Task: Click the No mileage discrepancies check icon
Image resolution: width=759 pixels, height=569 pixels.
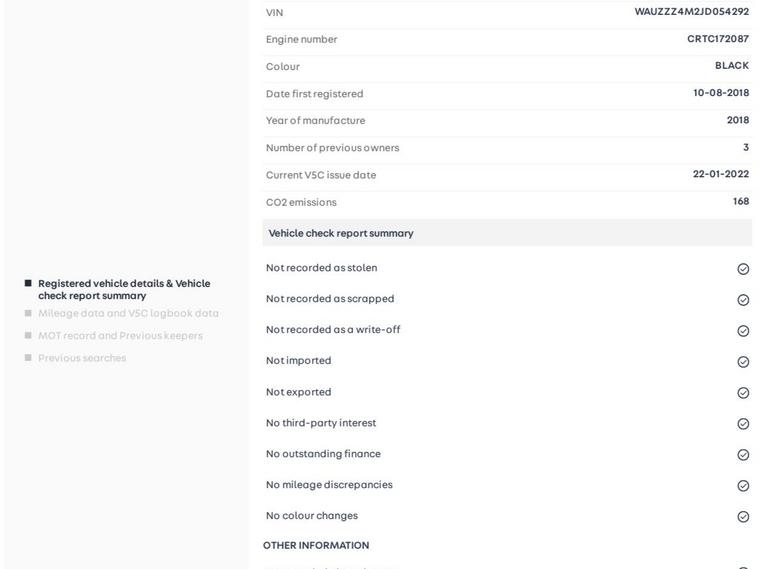Action: tap(743, 486)
